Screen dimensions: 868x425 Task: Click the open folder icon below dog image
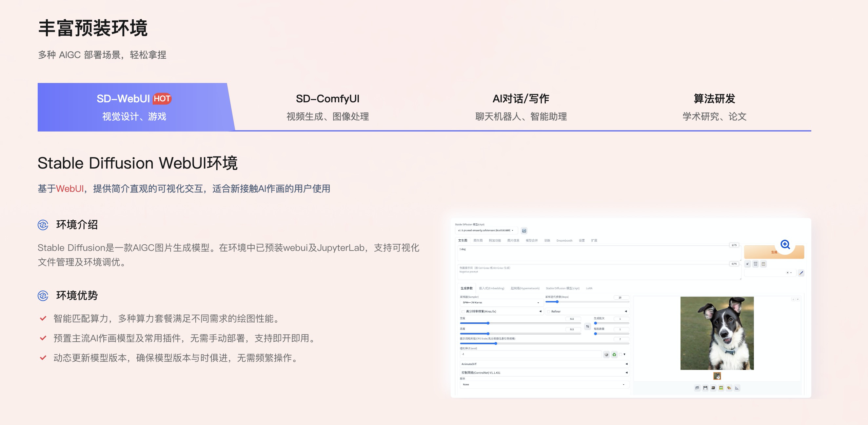click(x=697, y=388)
